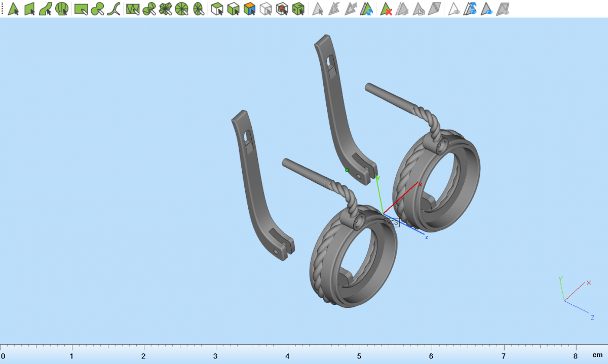Click the orange and blue cube icon
Screen dimensions: 608x364
249,9
